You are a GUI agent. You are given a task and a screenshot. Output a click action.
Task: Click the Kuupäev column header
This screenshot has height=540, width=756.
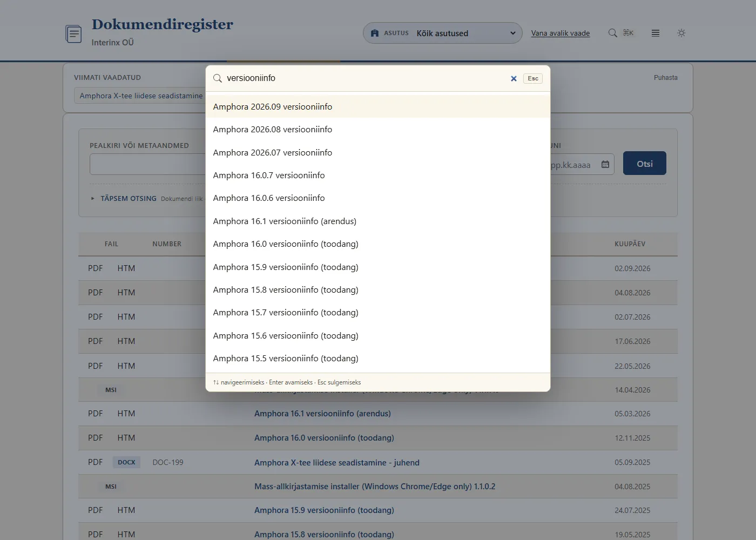pyautogui.click(x=630, y=244)
